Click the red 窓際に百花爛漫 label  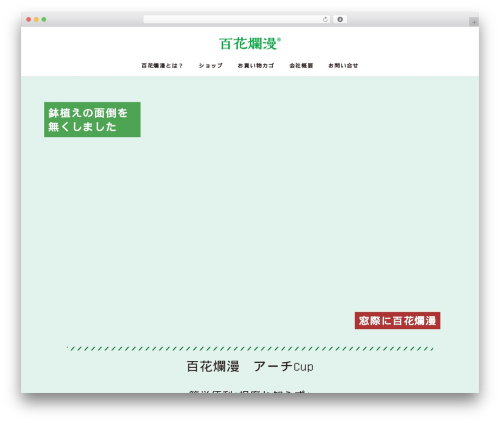[397, 321]
